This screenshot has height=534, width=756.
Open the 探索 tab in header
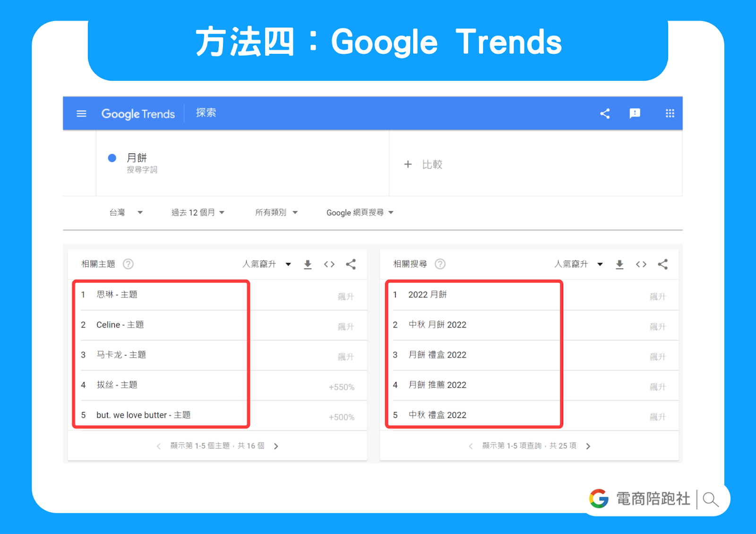(x=206, y=113)
